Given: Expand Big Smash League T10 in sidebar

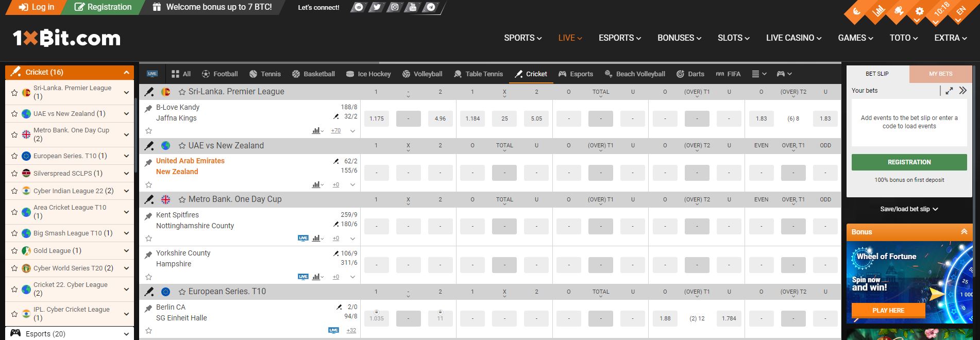Looking at the screenshot, I should coord(126,233).
